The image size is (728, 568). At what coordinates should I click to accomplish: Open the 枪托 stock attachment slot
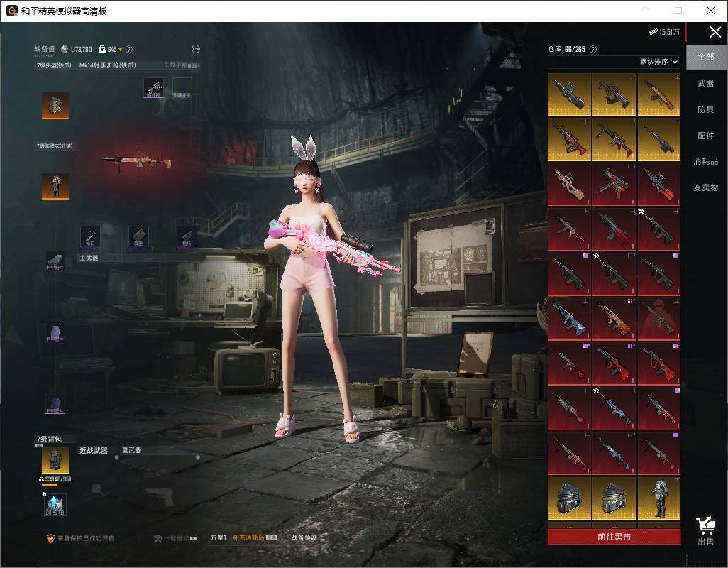pos(187,236)
